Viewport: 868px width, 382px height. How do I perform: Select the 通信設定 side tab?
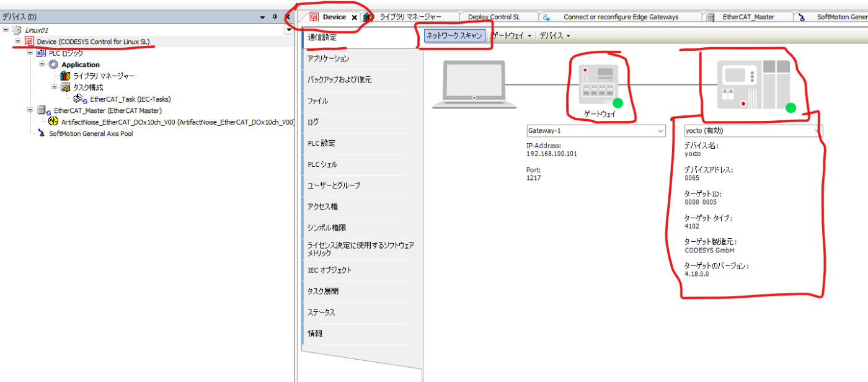[x=362, y=37]
